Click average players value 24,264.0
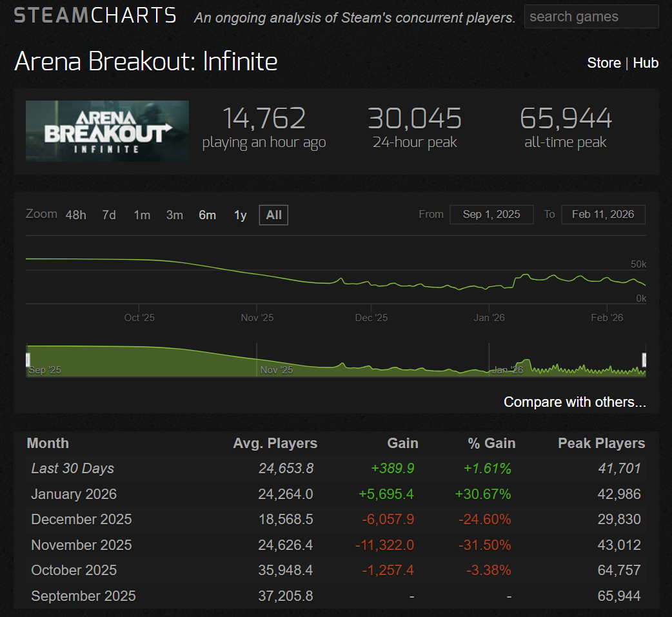The image size is (672, 617). pyautogui.click(x=286, y=494)
